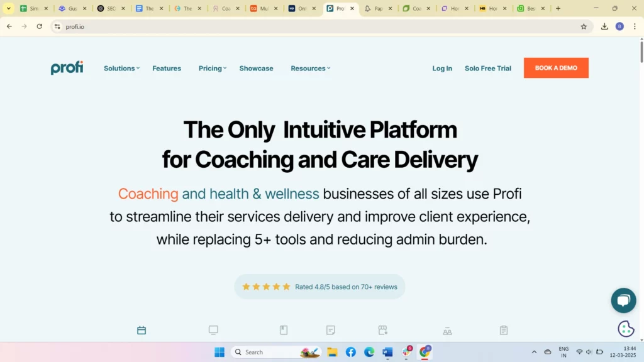Image resolution: width=644 pixels, height=362 pixels.
Task: Expand the Pricing dropdown menu
Action: point(212,69)
